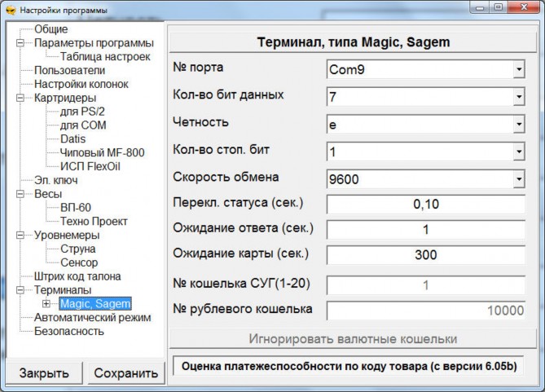This screenshot has height=392, width=545.
Task: Collapse the Уровнемеры tree node
Action: click(20, 236)
